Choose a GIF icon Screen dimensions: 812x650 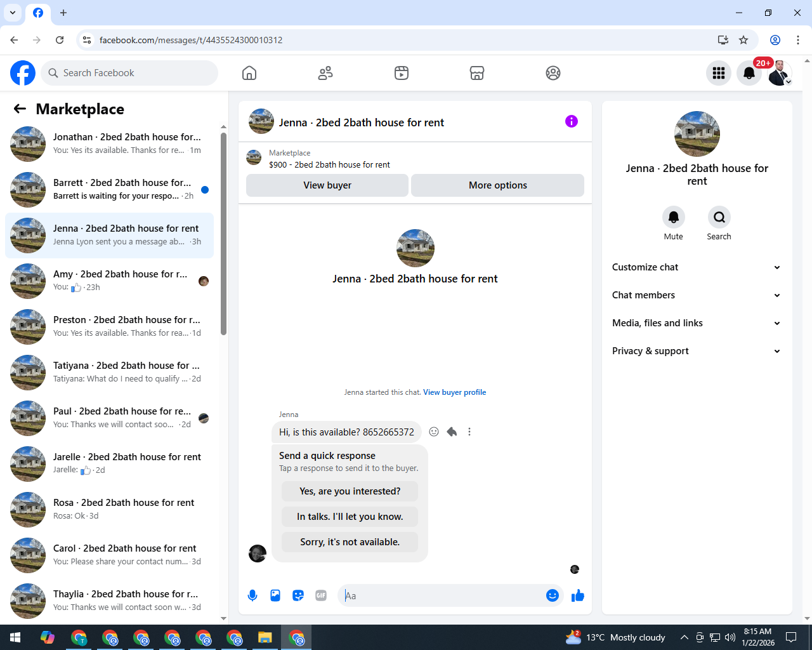coord(321,595)
